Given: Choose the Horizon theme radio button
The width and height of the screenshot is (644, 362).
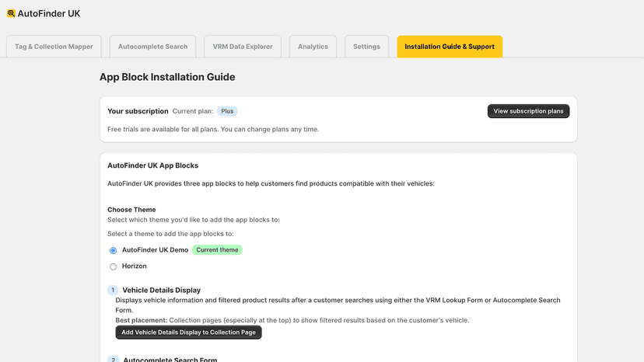Looking at the screenshot, I should 113,266.
